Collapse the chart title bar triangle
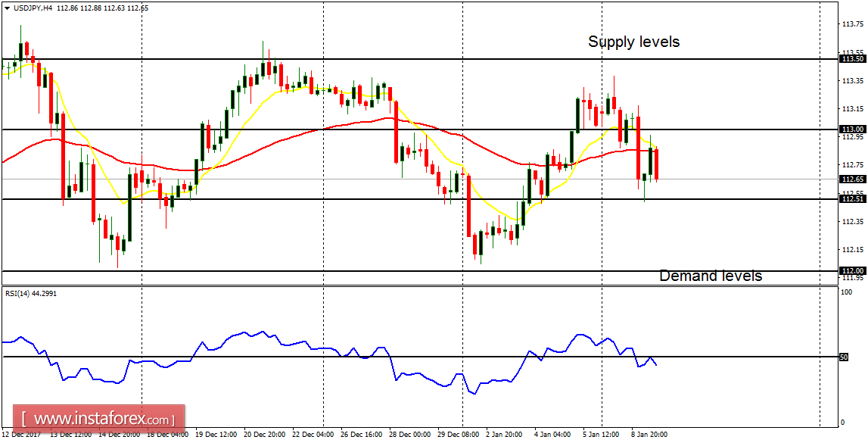The height and width of the screenshot is (443, 868). pyautogui.click(x=8, y=8)
